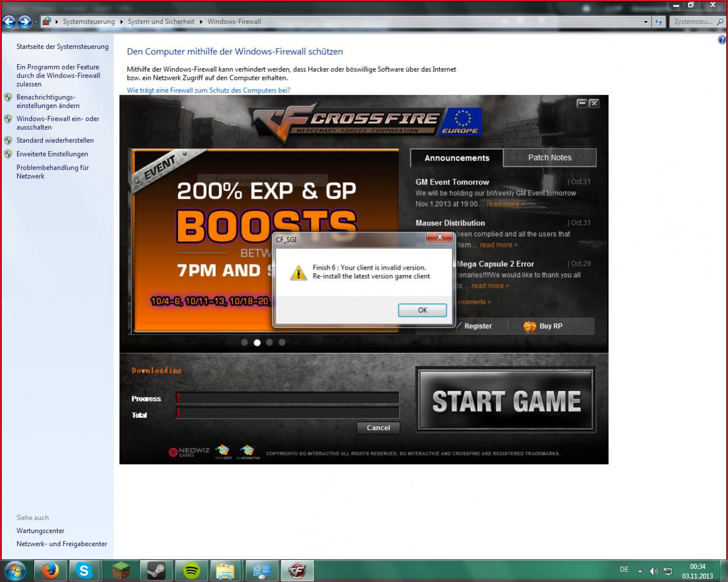
Task: Show hidden tray icons arrow
Action: [640, 571]
